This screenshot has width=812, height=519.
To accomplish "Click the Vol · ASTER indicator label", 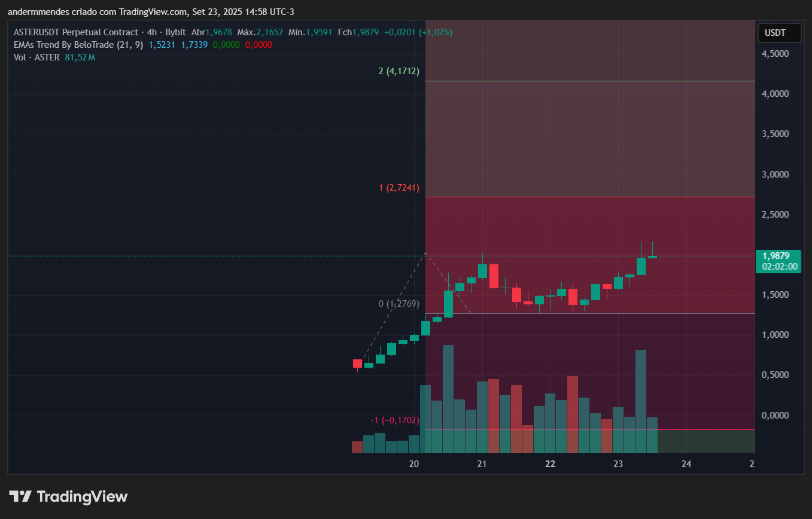I will [37, 57].
